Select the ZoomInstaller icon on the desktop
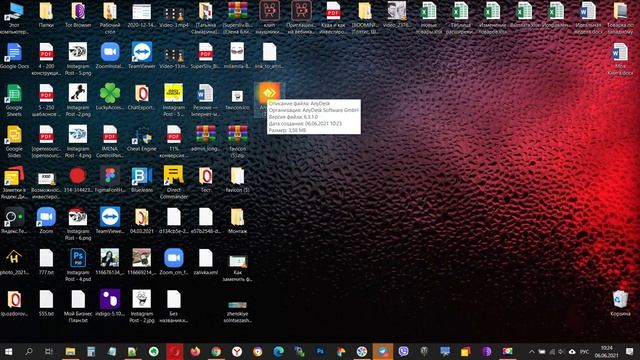The width and height of the screenshot is (640, 360). pos(110,52)
